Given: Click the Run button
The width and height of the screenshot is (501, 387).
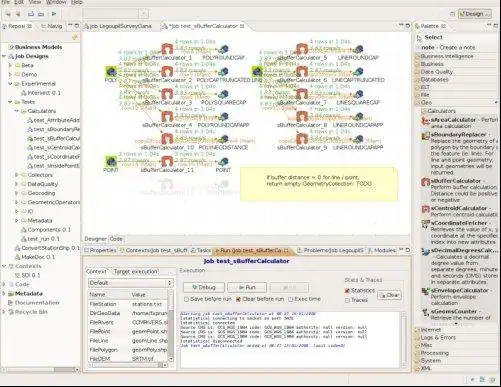Looking at the screenshot, I should [x=247, y=287].
